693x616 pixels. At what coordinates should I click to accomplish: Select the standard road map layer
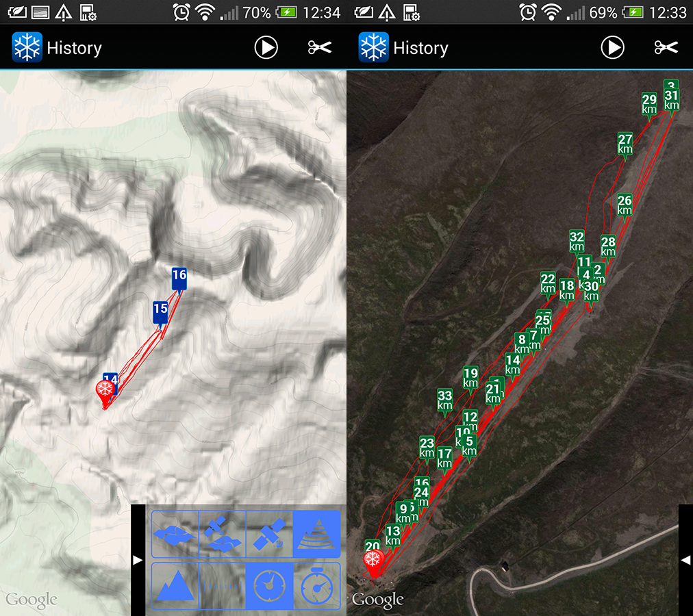tap(175, 535)
